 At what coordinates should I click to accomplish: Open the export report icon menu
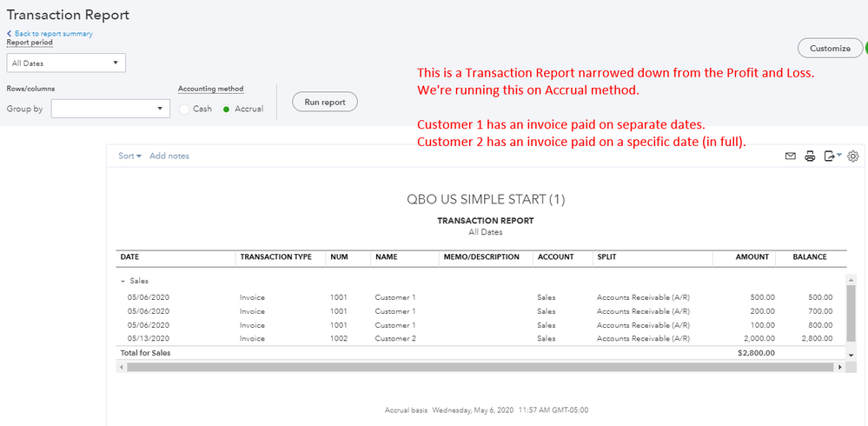click(x=832, y=156)
